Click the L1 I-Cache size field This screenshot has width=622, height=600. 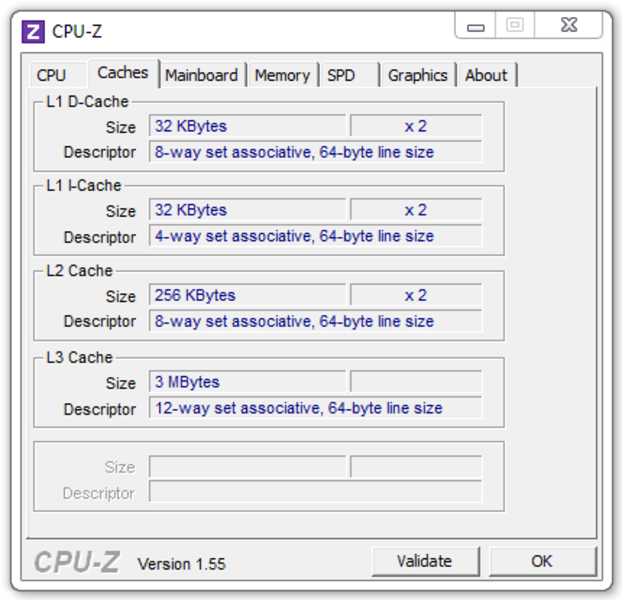click(x=247, y=210)
